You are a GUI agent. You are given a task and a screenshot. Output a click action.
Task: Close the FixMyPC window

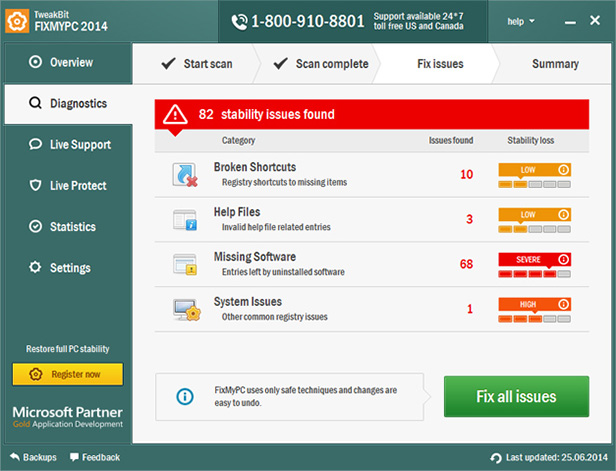[x=595, y=20]
